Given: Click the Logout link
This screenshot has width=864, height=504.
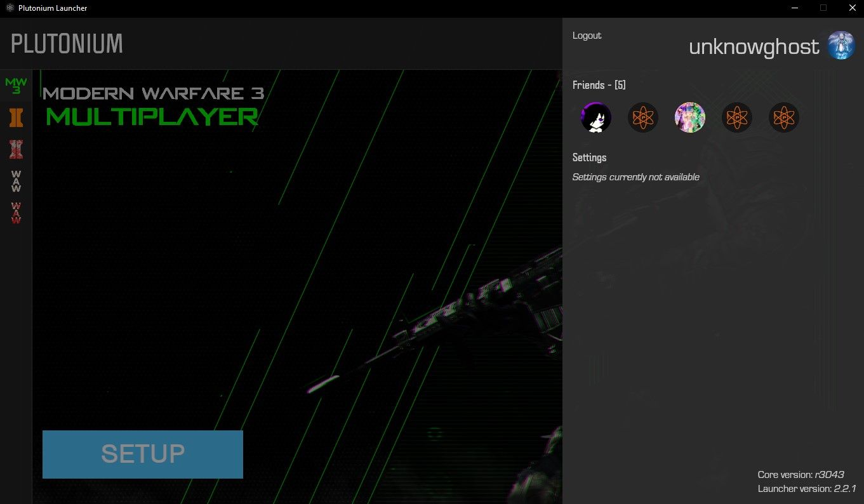Looking at the screenshot, I should point(587,36).
